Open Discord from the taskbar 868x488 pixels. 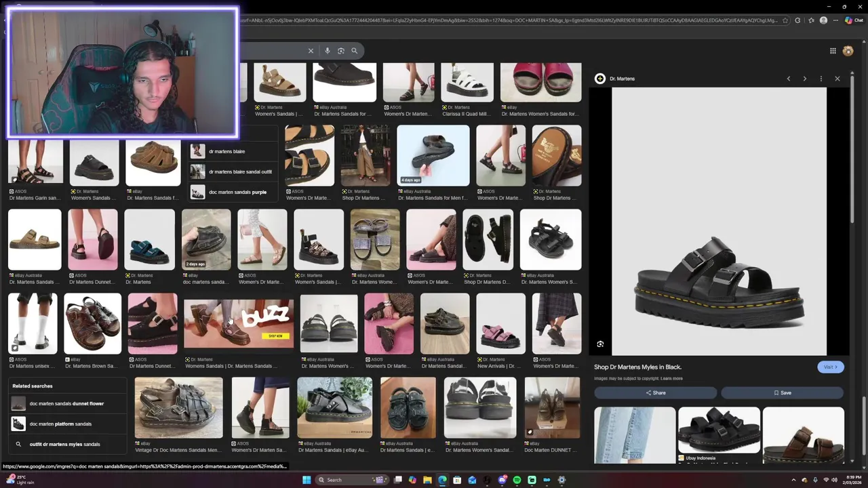tap(502, 480)
